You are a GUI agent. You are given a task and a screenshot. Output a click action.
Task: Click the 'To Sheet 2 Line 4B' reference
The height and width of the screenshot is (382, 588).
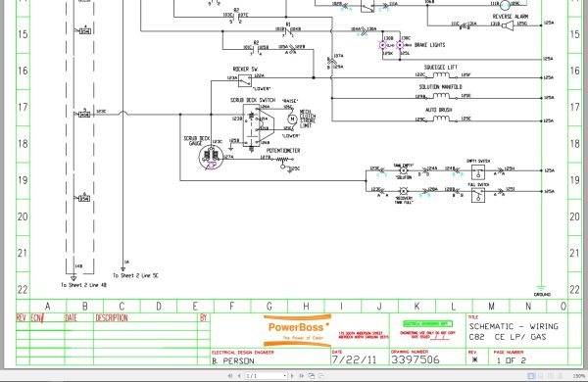(x=83, y=285)
